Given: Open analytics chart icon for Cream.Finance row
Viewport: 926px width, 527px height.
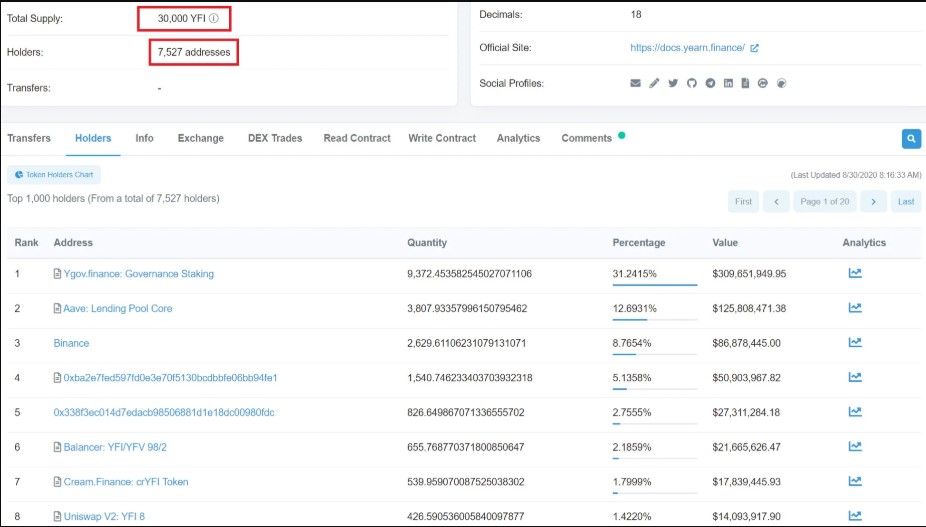Looking at the screenshot, I should [x=855, y=481].
